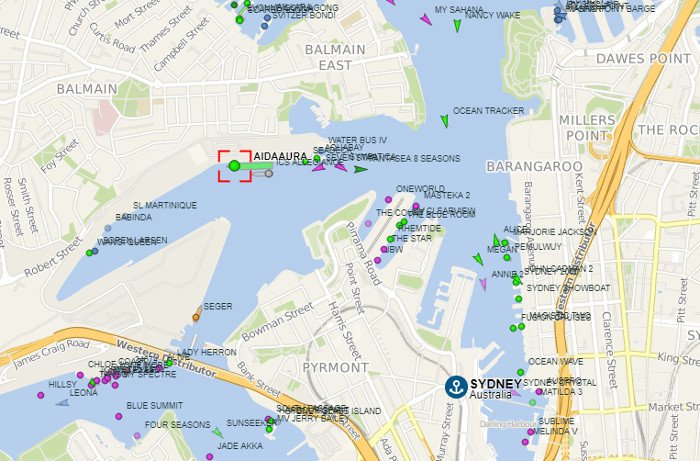Screen dimensions: 700x461
Task: Click the MY SAHANA magenta arrow
Action: [x=425, y=19]
